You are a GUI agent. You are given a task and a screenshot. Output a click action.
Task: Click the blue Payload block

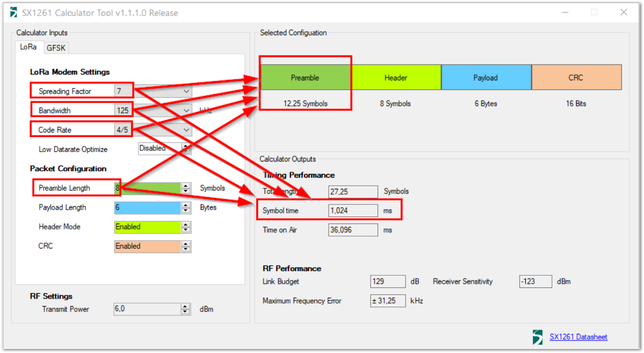point(486,78)
